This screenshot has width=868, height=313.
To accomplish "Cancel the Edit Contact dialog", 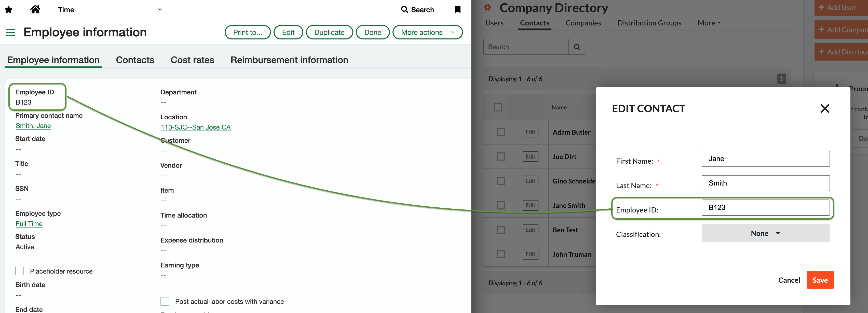I will [x=789, y=280].
